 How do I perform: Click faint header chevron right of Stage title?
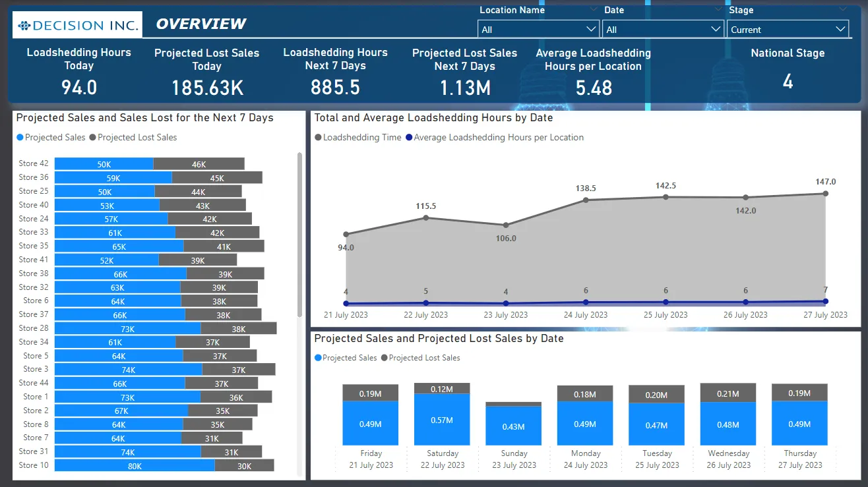[x=842, y=9]
